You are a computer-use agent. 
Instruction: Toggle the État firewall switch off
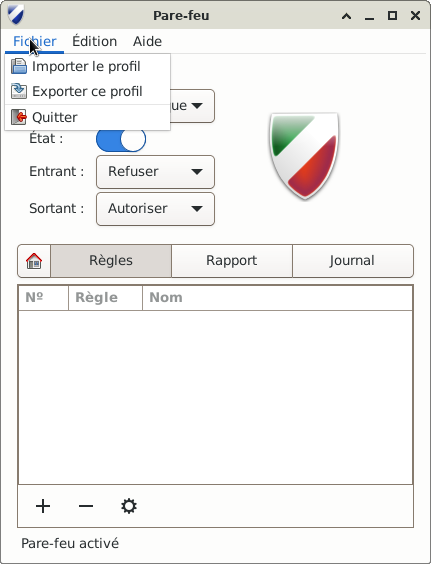click(x=121, y=139)
